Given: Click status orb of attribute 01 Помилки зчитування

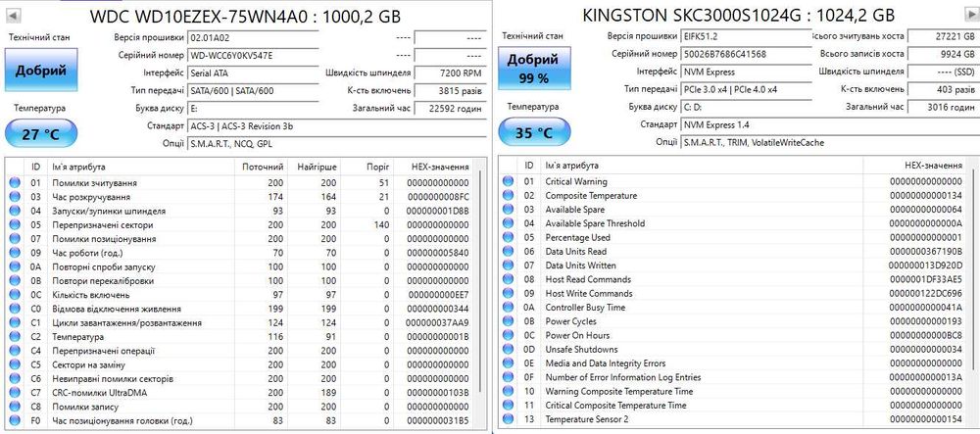Looking at the screenshot, I should point(15,183).
